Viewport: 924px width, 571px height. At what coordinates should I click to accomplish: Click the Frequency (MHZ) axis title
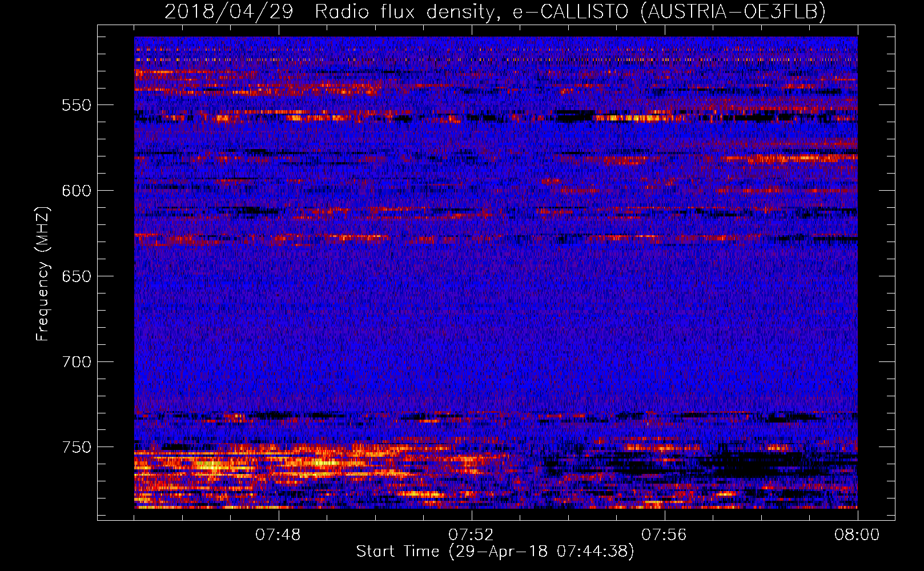(43, 274)
